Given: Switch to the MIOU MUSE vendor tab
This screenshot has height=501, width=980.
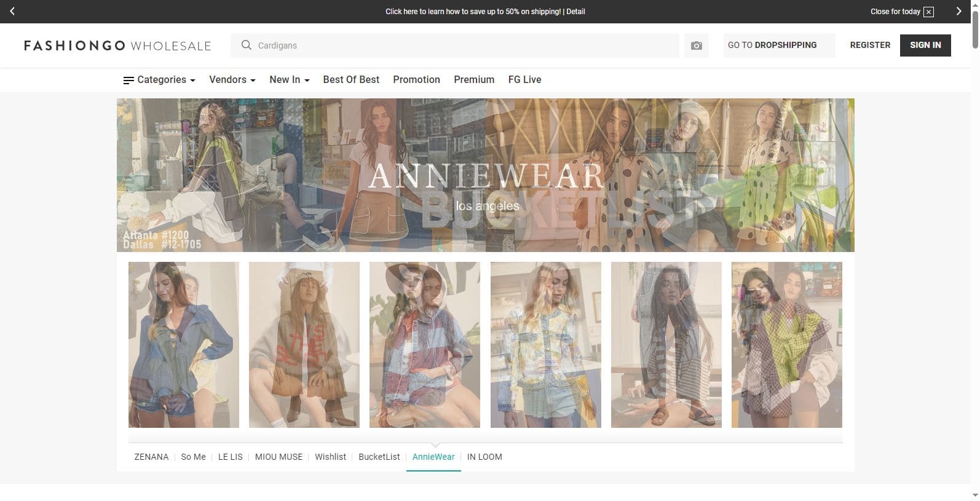Looking at the screenshot, I should pos(279,457).
